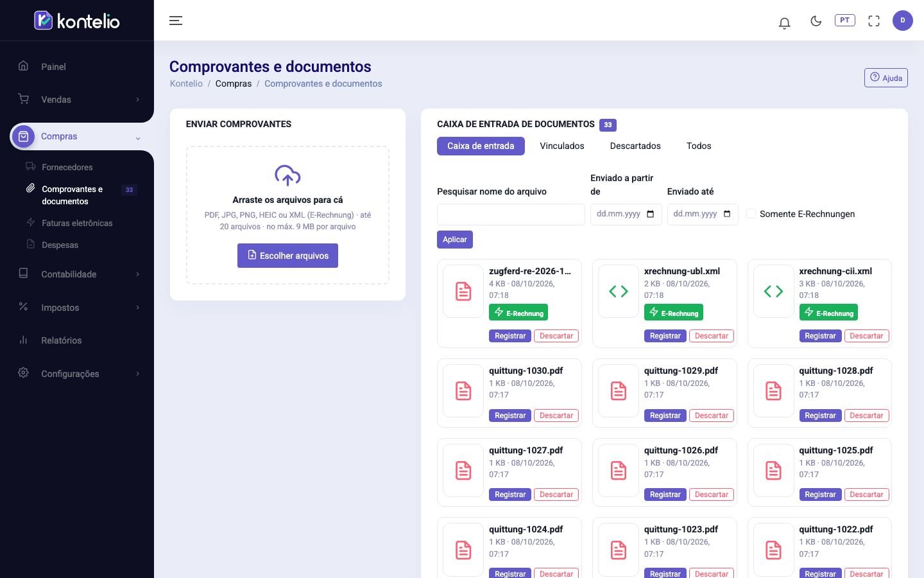
Task: Discard the quittung-1025.pdf document
Action: click(866, 495)
